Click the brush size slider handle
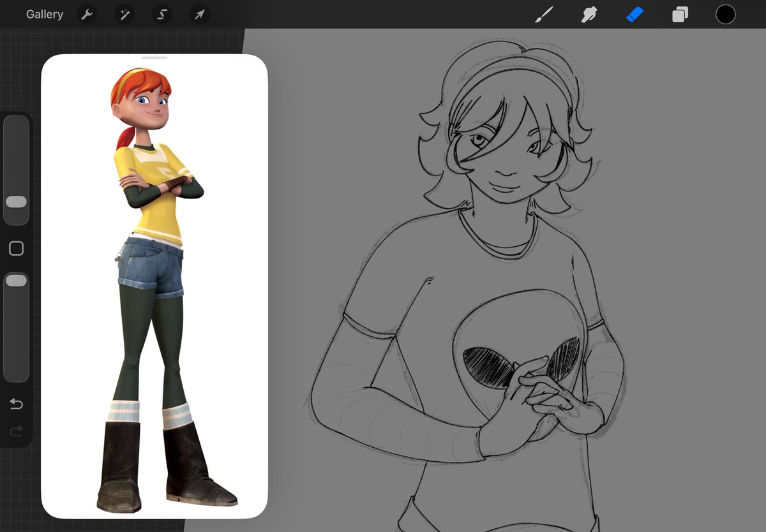 [16, 202]
